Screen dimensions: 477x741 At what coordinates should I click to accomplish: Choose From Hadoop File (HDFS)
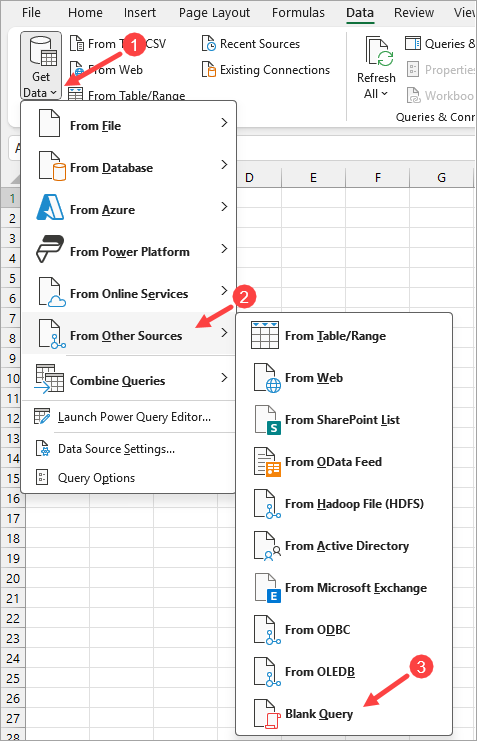tap(344, 504)
